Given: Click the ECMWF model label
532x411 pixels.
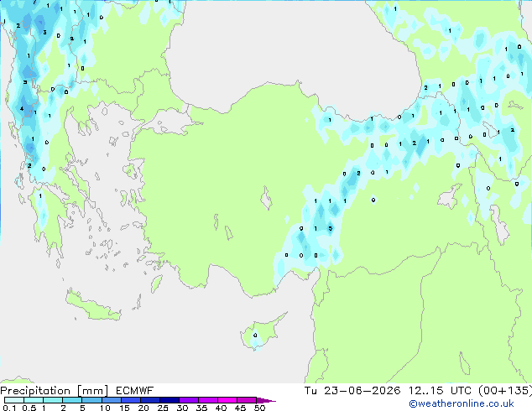Looking at the screenshot, I should [x=135, y=391].
